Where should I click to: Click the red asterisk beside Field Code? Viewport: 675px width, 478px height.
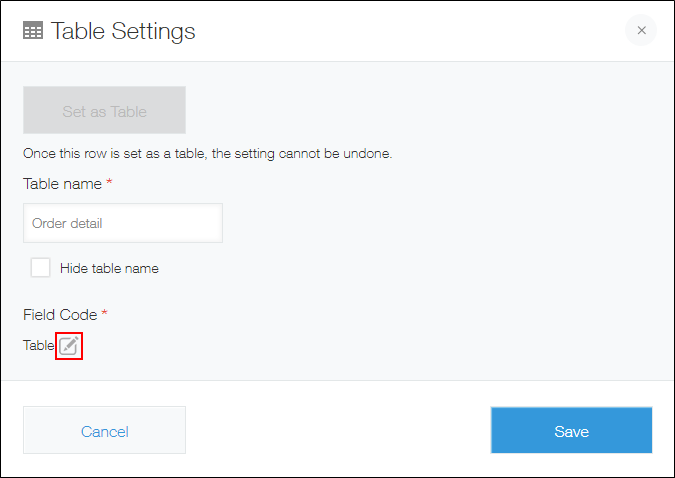104,314
